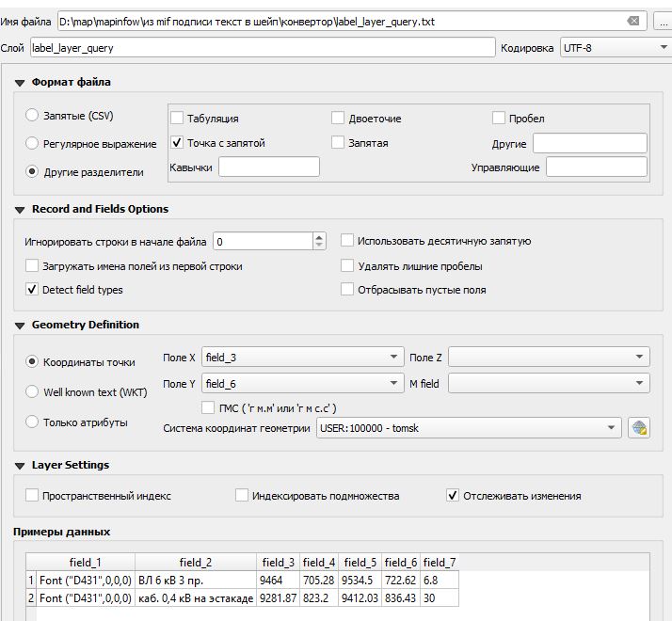Open the Кодировка UTF-8 dropdown

[614, 47]
